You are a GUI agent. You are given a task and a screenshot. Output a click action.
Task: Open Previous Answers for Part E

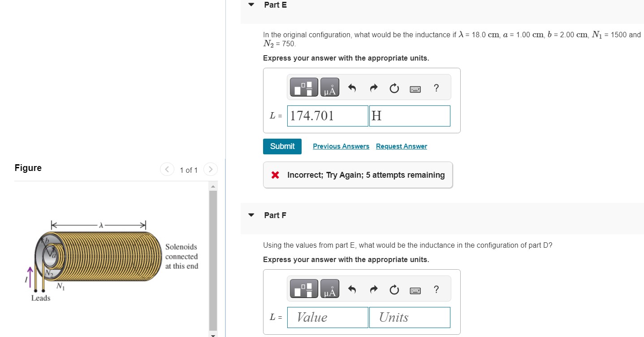(341, 146)
